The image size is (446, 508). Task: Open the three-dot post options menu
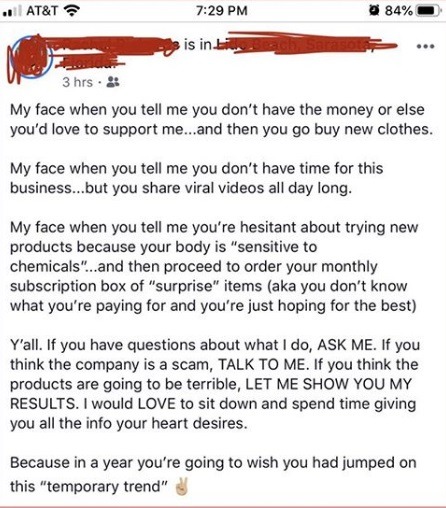click(426, 47)
